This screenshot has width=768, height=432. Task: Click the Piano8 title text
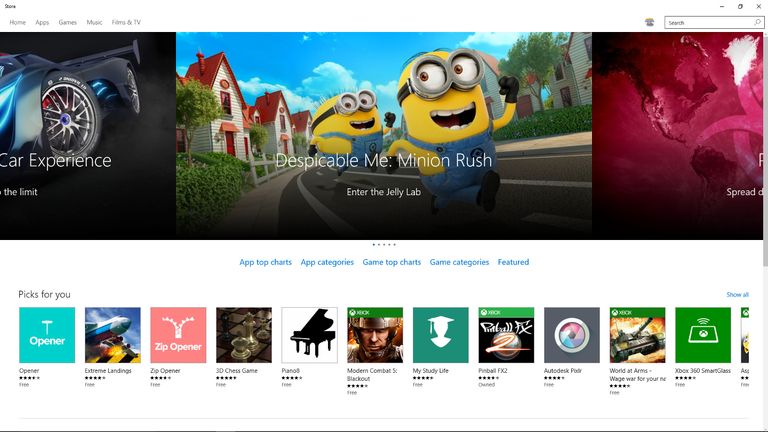click(x=290, y=371)
